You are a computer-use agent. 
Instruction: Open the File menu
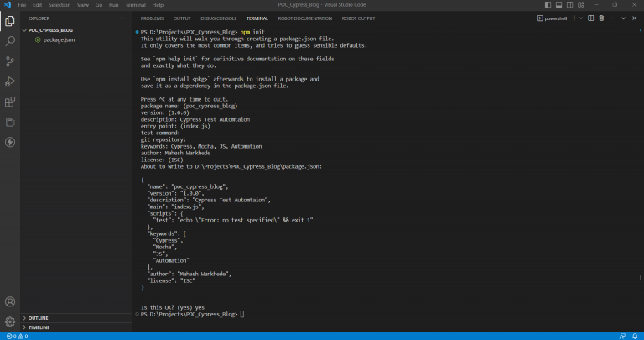[22, 5]
